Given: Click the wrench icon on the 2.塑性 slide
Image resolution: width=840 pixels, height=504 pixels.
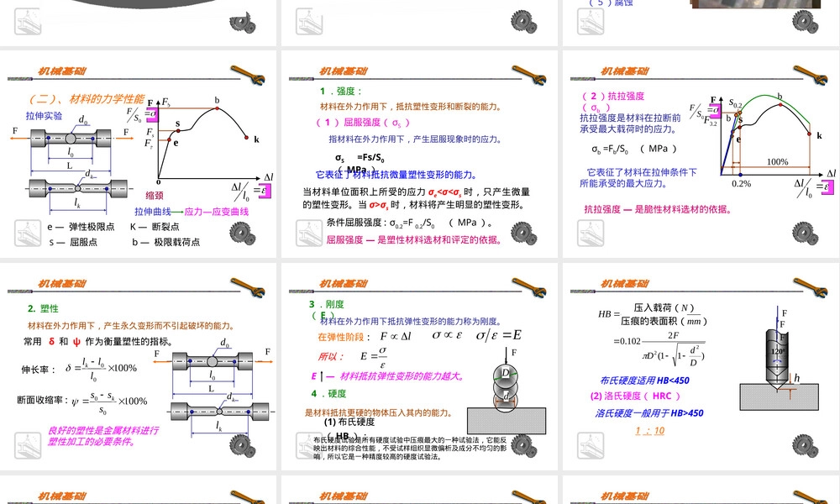Looking at the screenshot, I should [x=248, y=287].
